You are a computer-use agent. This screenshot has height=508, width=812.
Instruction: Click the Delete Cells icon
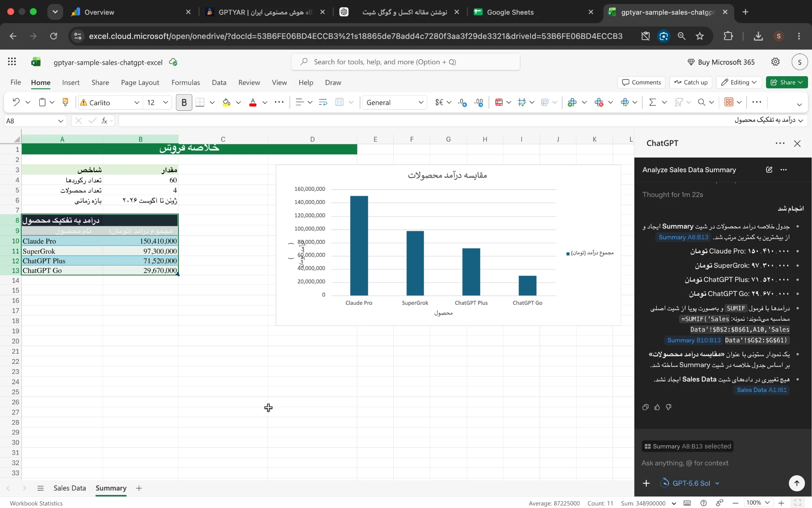pyautogui.click(x=599, y=102)
